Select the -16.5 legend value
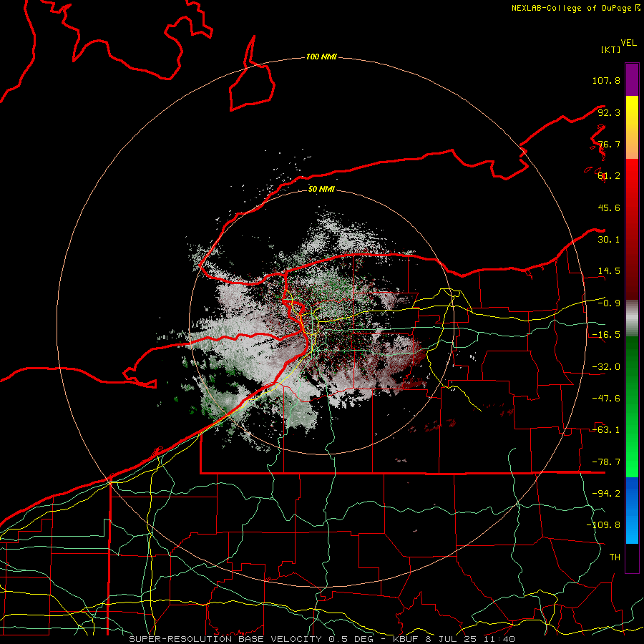 [606, 335]
